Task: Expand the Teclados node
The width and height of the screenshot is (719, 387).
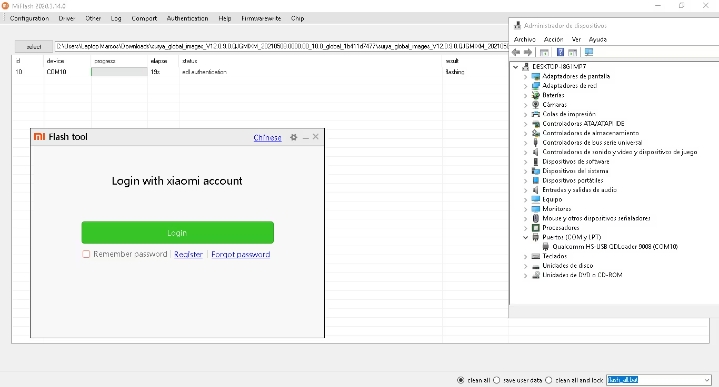Action: 525,256
